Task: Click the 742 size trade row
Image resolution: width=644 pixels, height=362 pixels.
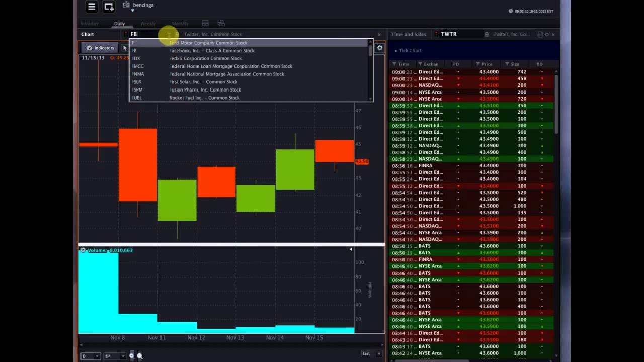Action: point(471,72)
